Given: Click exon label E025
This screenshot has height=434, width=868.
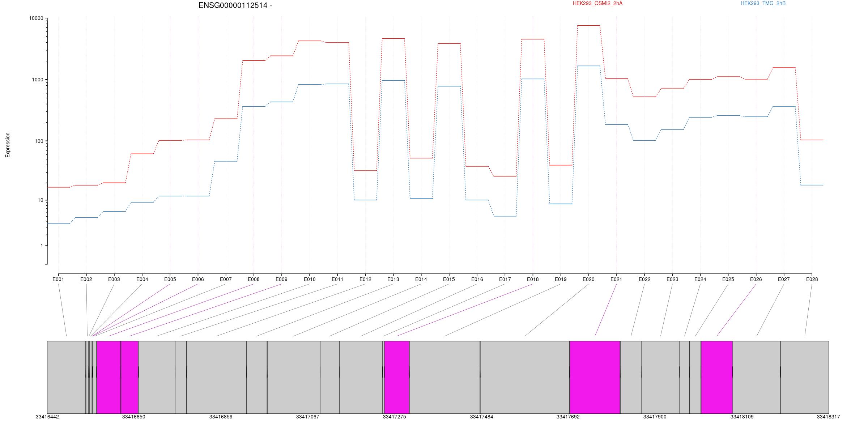Looking at the screenshot, I should click(728, 279).
